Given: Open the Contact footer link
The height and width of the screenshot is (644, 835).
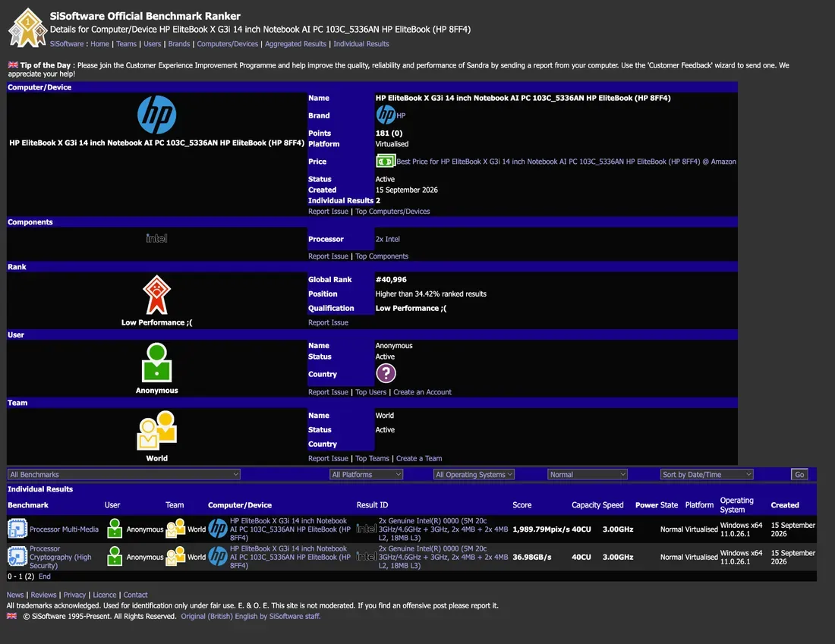Looking at the screenshot, I should [x=135, y=595].
